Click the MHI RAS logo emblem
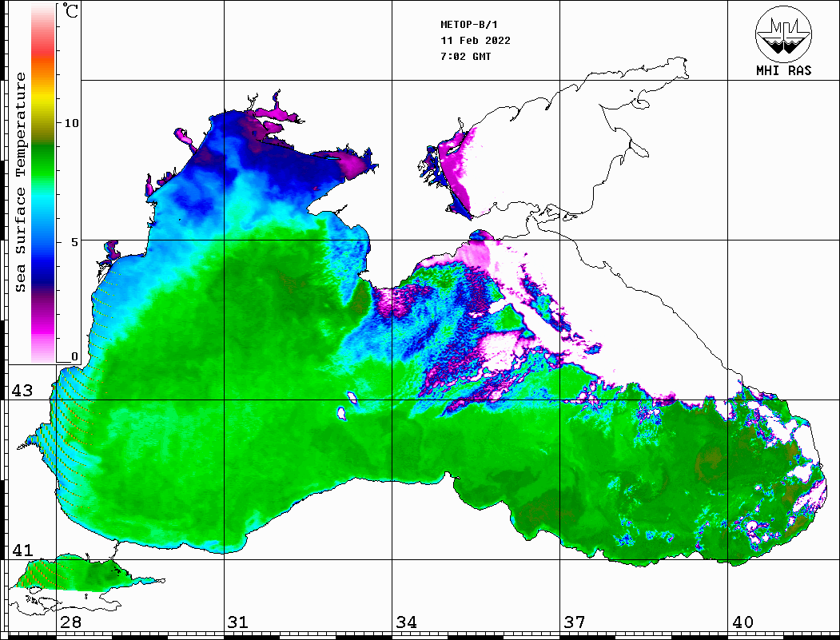 tap(783, 34)
